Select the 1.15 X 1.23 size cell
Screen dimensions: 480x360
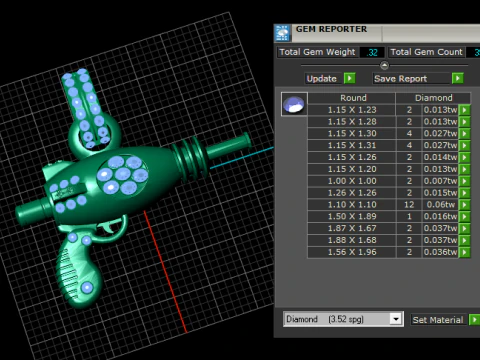[352, 110]
